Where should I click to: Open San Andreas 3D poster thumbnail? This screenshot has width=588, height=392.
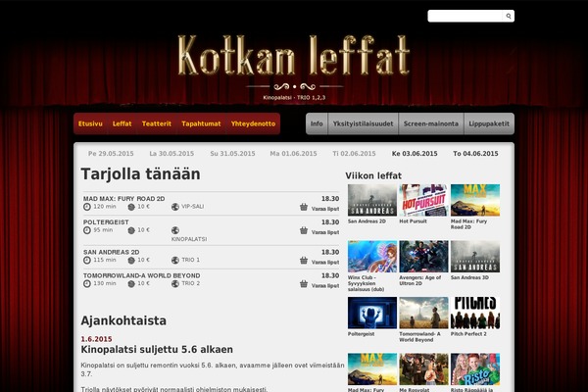pos(475,257)
